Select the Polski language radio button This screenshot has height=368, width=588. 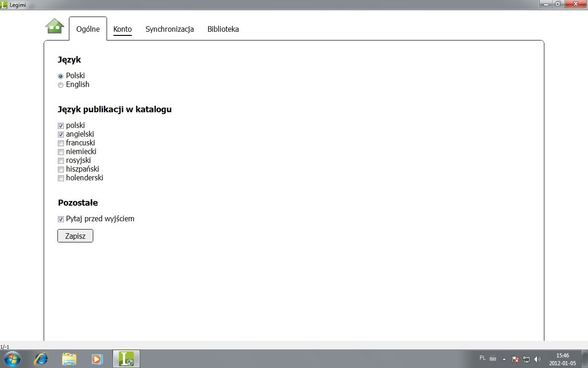(61, 76)
